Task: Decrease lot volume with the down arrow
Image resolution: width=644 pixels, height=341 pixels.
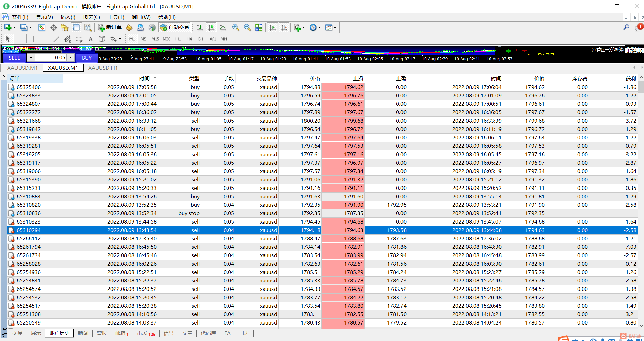Action: (31, 58)
